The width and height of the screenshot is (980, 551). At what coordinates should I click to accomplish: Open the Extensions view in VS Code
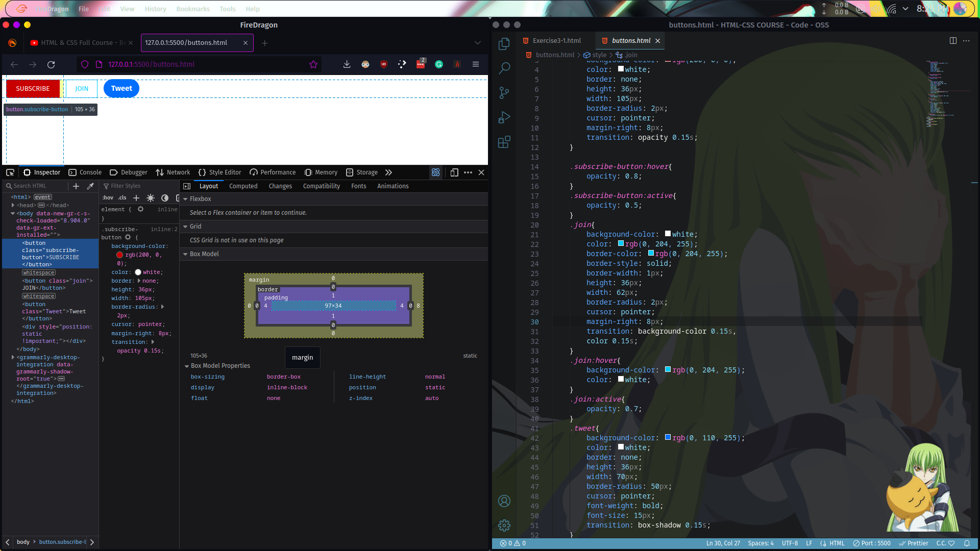point(504,142)
